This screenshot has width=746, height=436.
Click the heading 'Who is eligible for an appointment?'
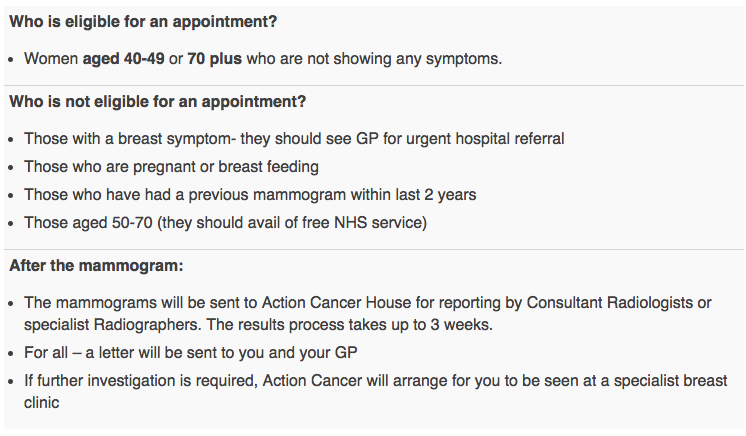143,22
